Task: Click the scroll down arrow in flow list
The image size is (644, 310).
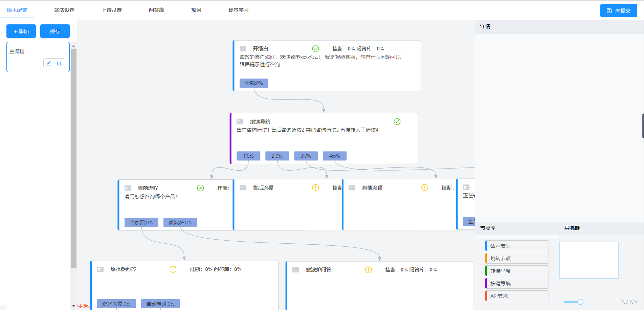Action: point(73,306)
